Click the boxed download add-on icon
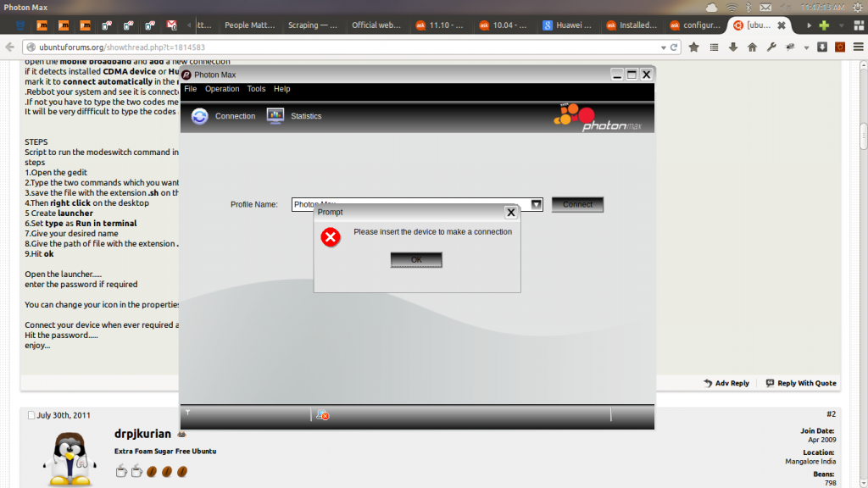 coord(822,47)
